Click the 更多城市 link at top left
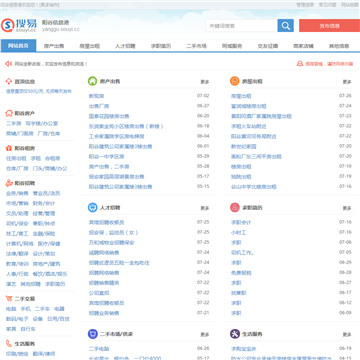360x360 pixels. (x=50, y=5)
